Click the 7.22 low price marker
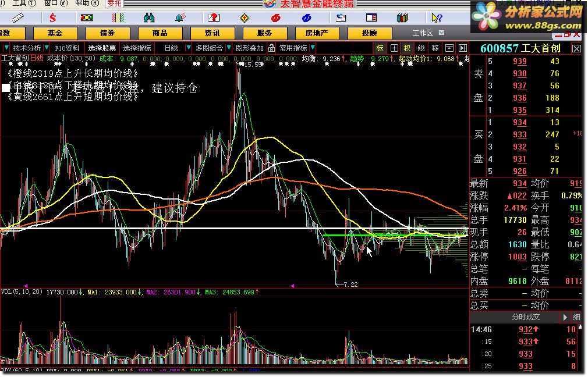 [x=350, y=284]
